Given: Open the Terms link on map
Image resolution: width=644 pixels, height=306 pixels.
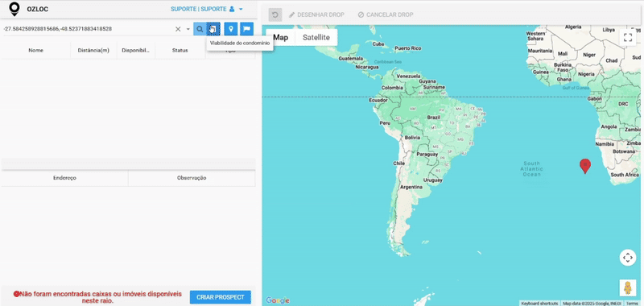Looking at the screenshot, I should coord(632,304).
